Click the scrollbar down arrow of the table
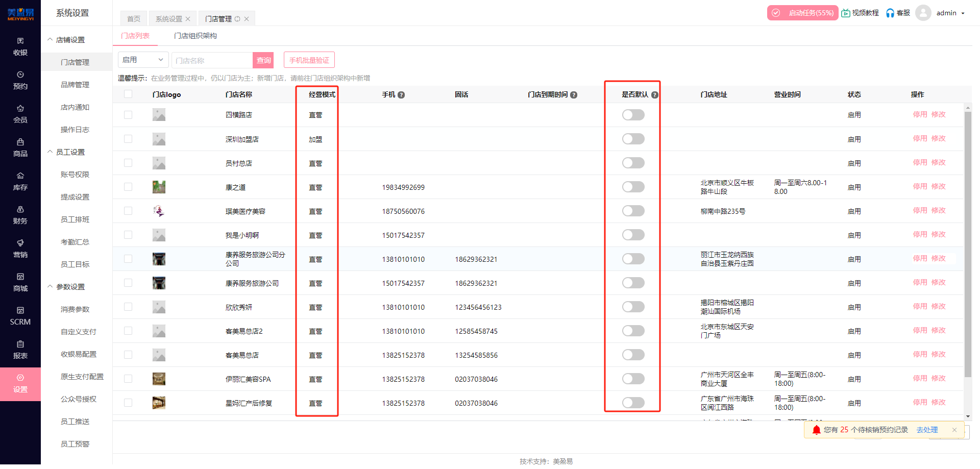 point(968,416)
